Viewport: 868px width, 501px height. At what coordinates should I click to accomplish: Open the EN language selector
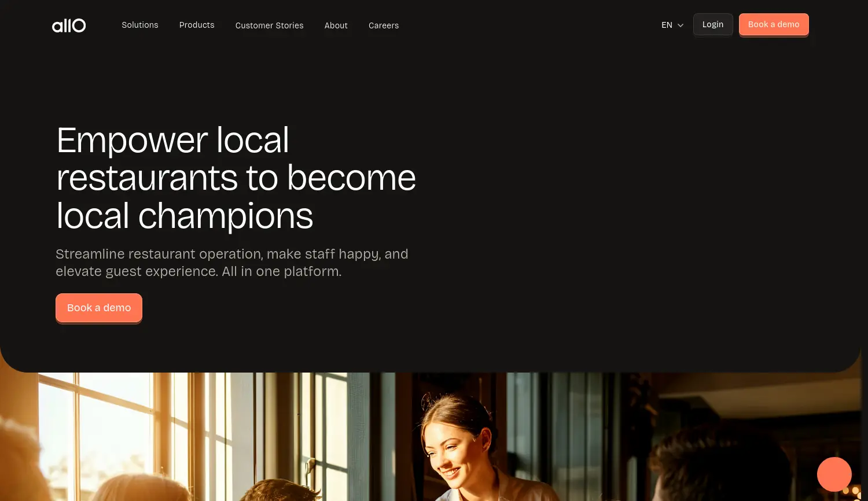672,25
